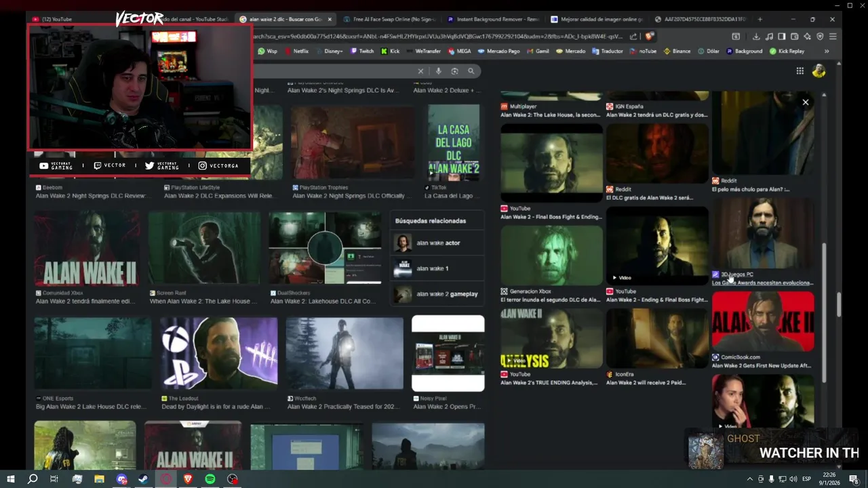This screenshot has height=488, width=868.
Task: Open ComicBook.com red Alan Wake image
Action: (763, 321)
